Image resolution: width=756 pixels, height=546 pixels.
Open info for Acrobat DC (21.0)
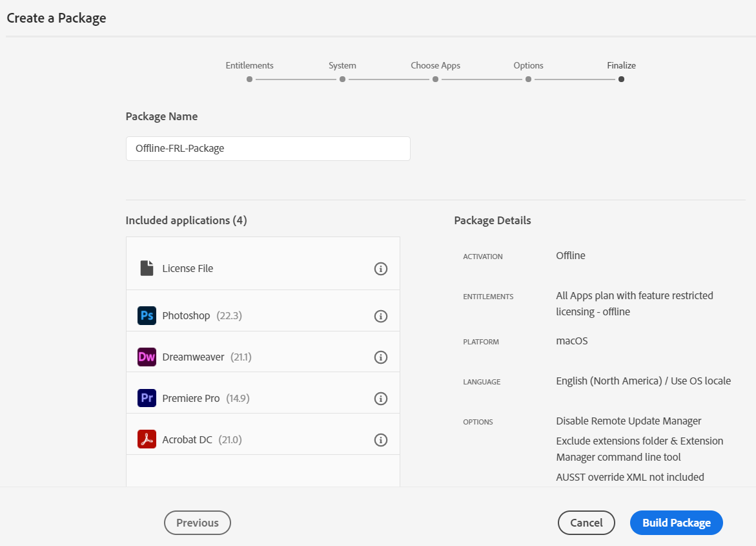[x=381, y=440]
